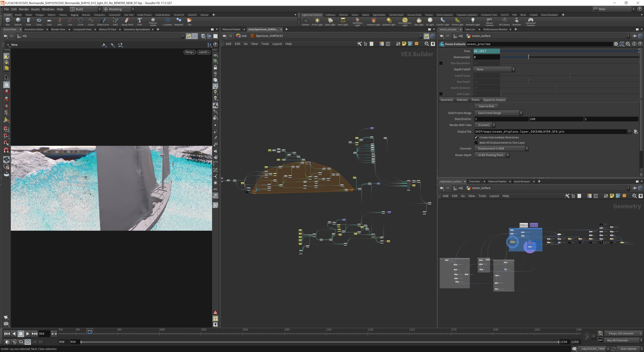Screen dimensions: 644x352
Task: Click the Save to Disk button
Action: [x=486, y=106]
